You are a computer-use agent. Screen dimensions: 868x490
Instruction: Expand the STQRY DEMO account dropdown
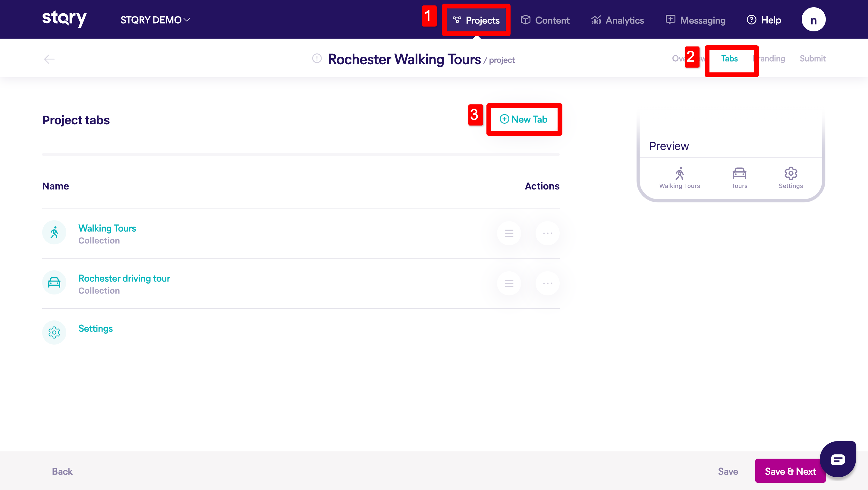tap(155, 20)
